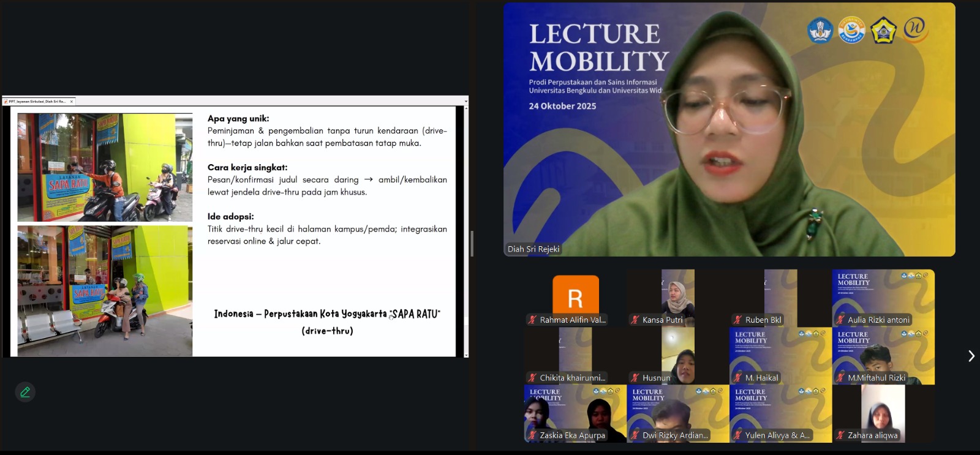Screen dimensions: 980x455
Task: Close the PPT layanan Sirkulasi document tab
Action: (71, 102)
